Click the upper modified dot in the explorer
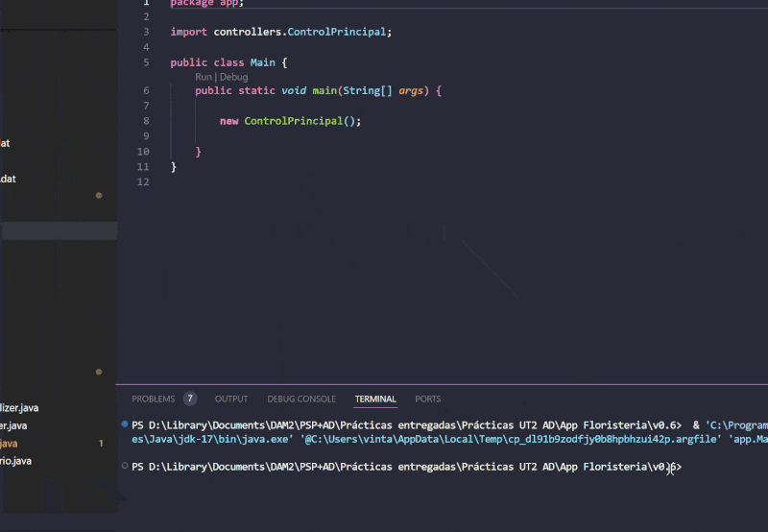This screenshot has width=768, height=532. (99, 196)
